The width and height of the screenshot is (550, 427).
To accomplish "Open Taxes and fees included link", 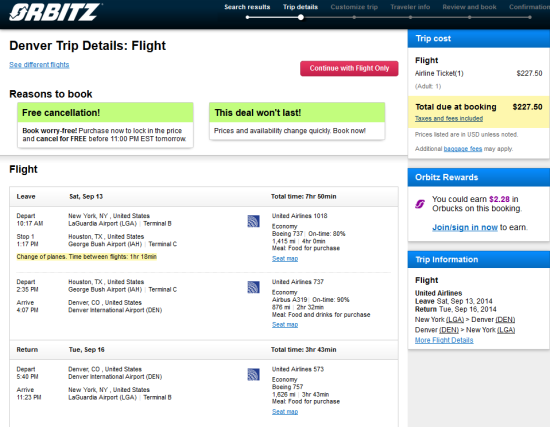I will click(449, 119).
